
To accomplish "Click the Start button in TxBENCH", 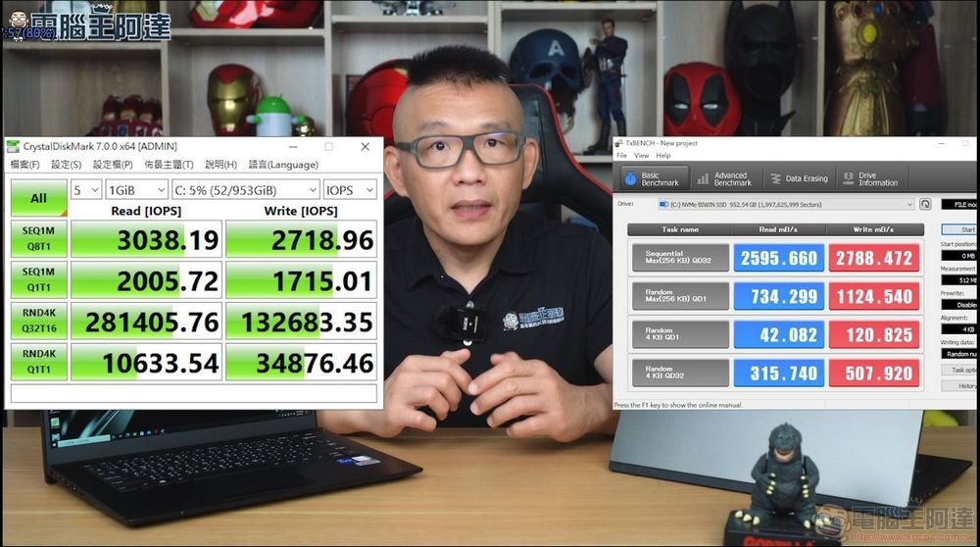I will (968, 228).
